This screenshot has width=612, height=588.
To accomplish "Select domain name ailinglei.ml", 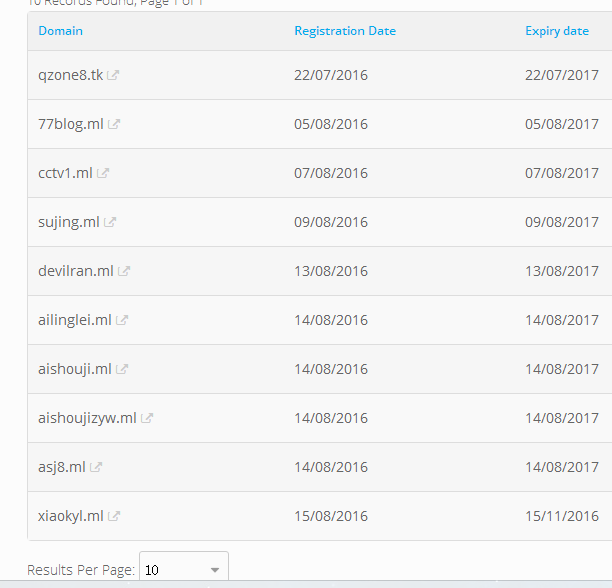I will tap(75, 320).
